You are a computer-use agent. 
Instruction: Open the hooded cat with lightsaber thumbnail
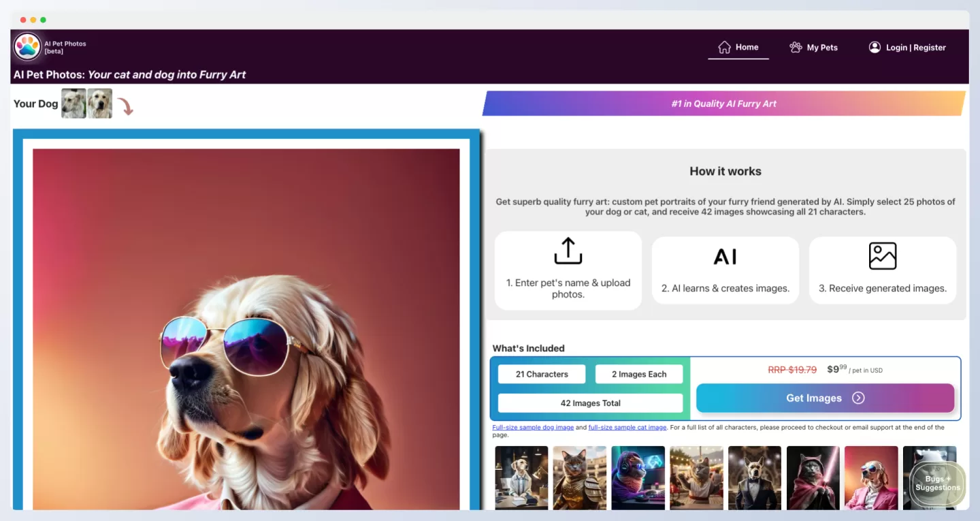click(x=813, y=477)
